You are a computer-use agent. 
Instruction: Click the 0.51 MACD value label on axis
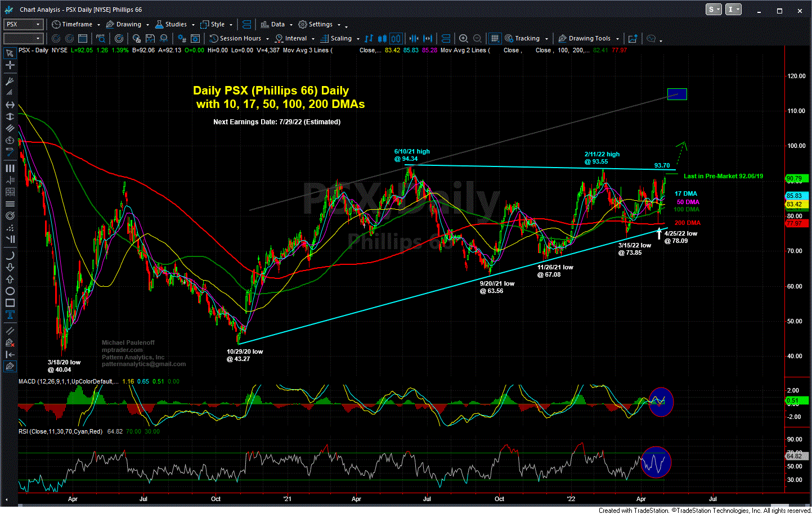[x=796, y=401]
